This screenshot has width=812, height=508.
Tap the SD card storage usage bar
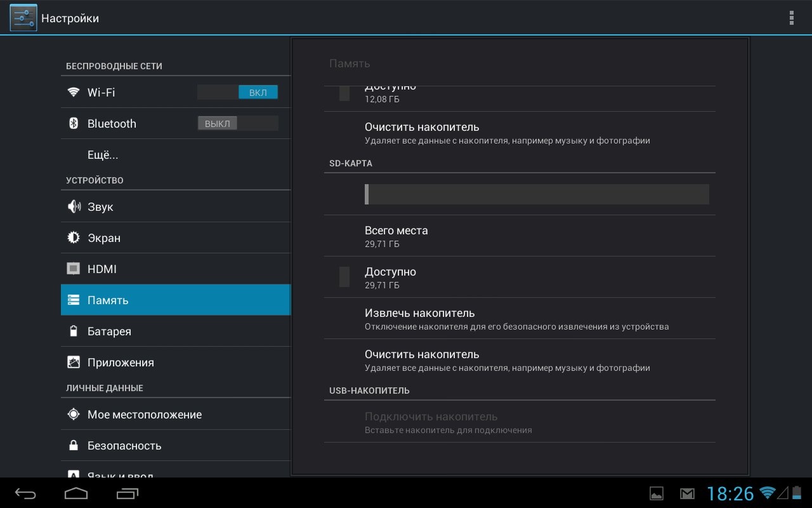point(536,194)
